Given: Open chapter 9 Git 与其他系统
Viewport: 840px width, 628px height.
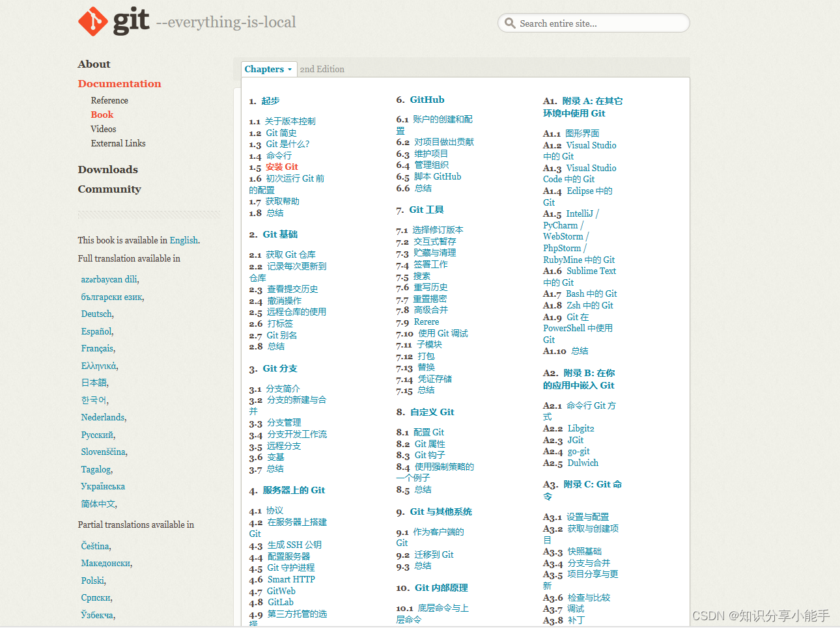Looking at the screenshot, I should [441, 512].
